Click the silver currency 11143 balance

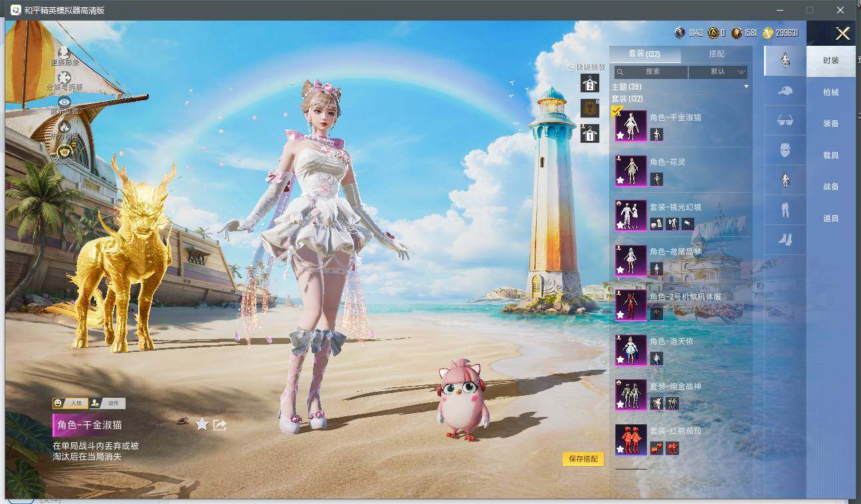[x=688, y=33]
